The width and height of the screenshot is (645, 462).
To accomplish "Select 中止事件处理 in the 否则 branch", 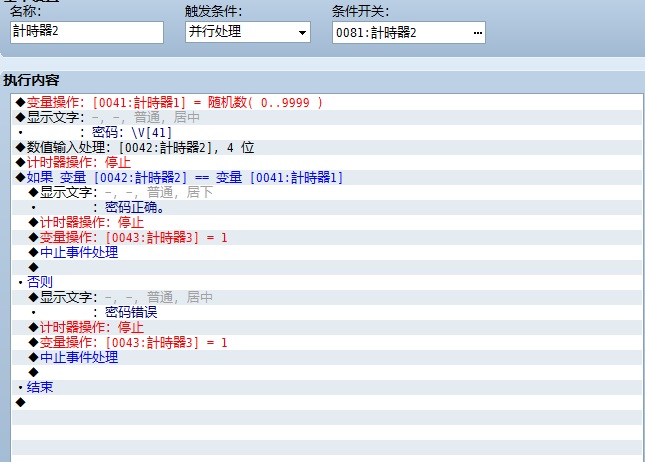I will click(327, 358).
